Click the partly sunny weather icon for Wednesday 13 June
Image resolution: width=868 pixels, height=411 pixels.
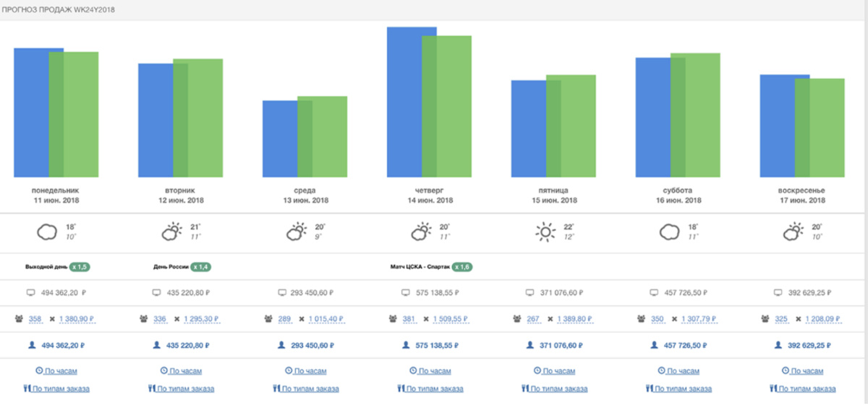(297, 232)
